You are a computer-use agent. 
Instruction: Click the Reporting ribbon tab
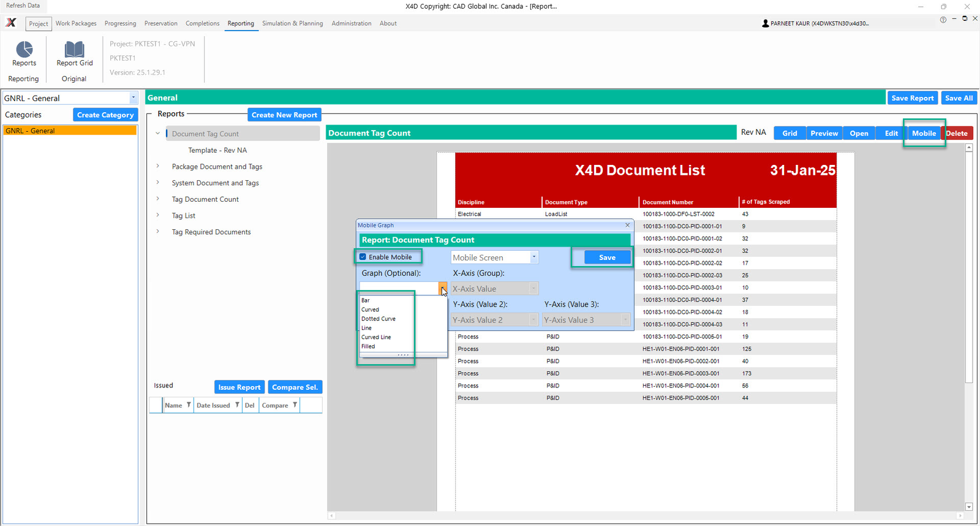point(241,23)
